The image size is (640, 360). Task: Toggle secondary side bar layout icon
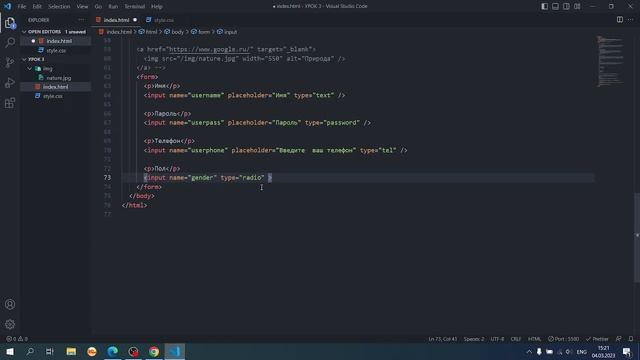567,6
